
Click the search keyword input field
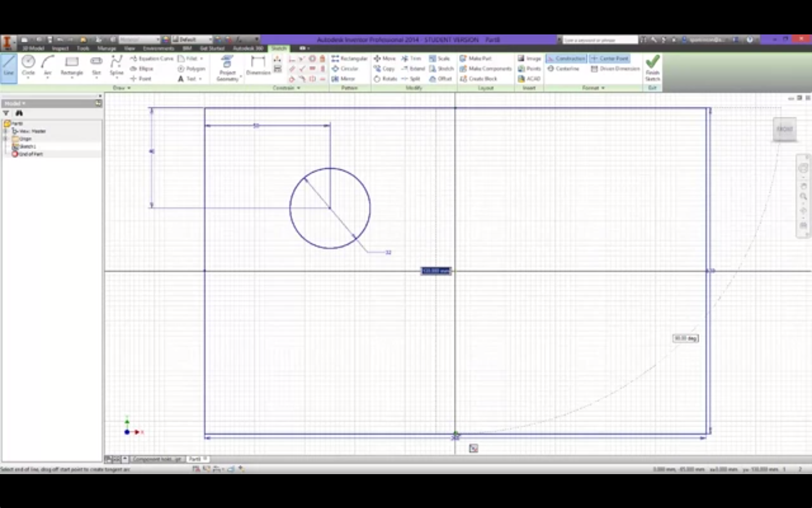coord(600,40)
